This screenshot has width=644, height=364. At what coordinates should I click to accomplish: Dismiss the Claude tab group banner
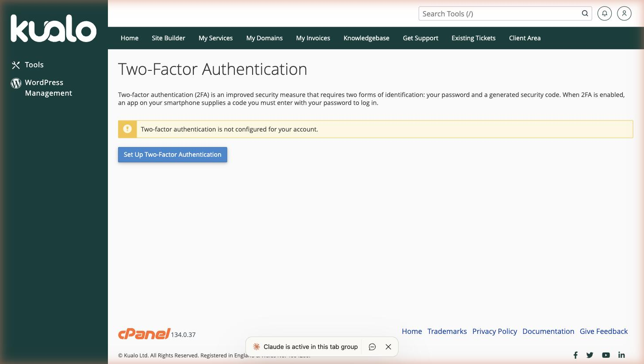[x=388, y=347]
